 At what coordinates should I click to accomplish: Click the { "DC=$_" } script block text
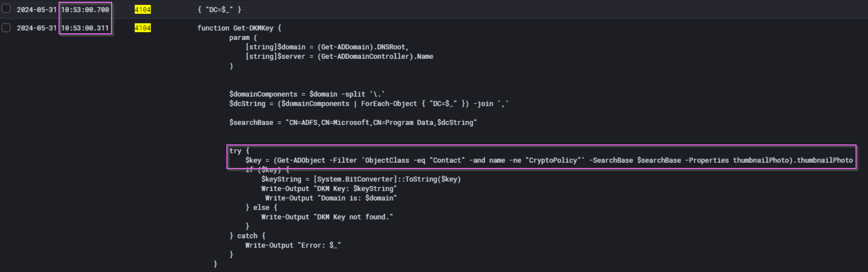click(219, 9)
